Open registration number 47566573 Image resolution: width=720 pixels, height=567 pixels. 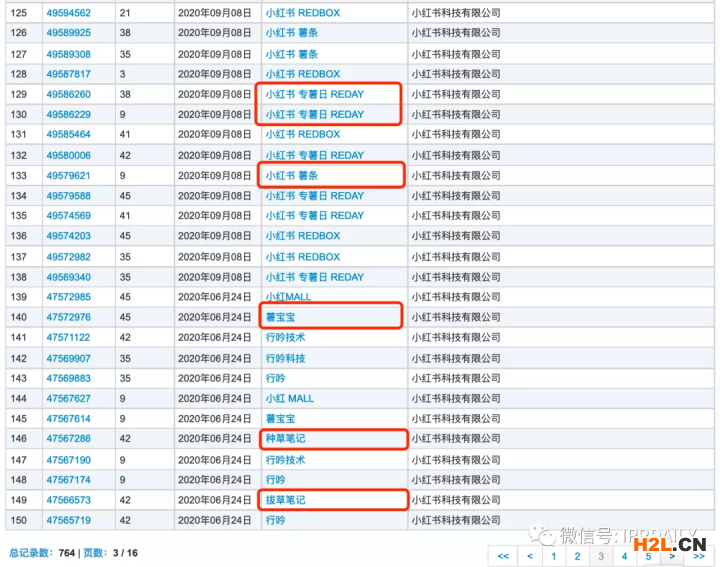tap(68, 500)
